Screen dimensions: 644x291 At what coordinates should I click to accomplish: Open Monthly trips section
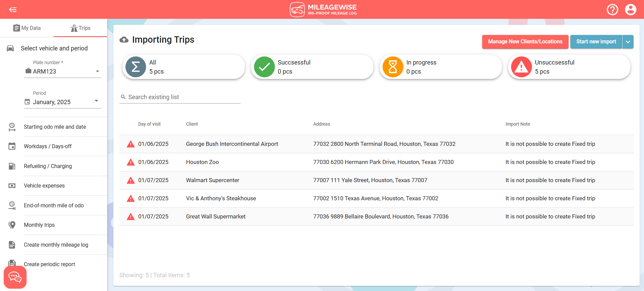tap(39, 225)
